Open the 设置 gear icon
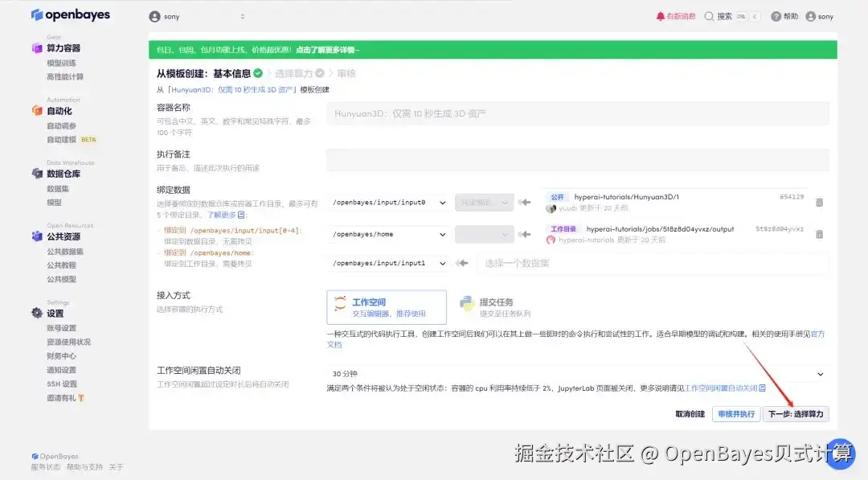 [x=37, y=314]
